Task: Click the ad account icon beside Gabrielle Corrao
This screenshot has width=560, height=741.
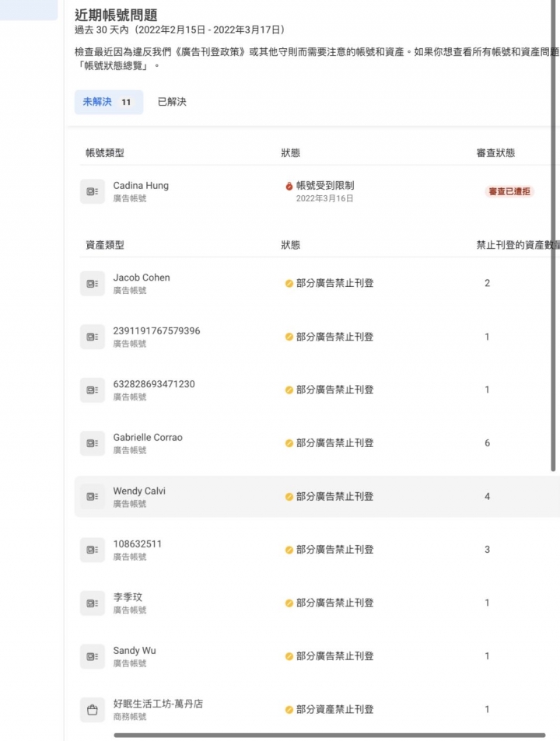Action: (92, 443)
